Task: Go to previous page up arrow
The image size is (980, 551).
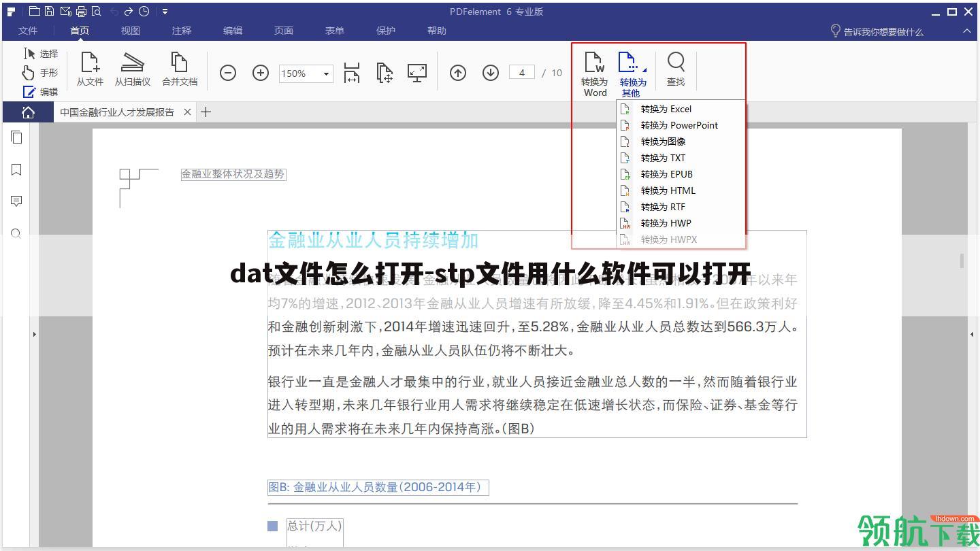Action: click(x=458, y=73)
